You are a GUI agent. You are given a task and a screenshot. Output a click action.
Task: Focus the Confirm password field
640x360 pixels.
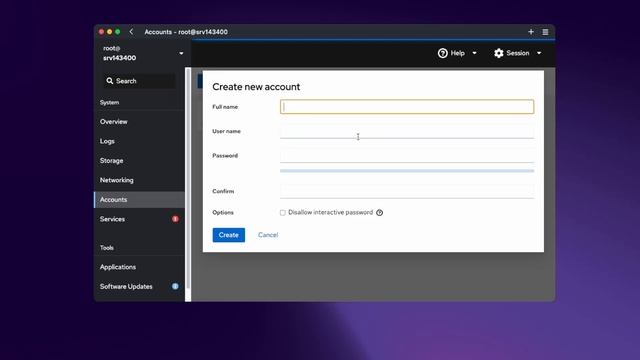click(x=407, y=191)
